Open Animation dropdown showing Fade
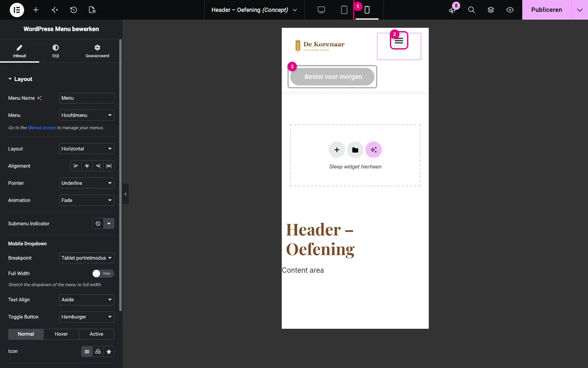The image size is (588, 368). [87, 200]
